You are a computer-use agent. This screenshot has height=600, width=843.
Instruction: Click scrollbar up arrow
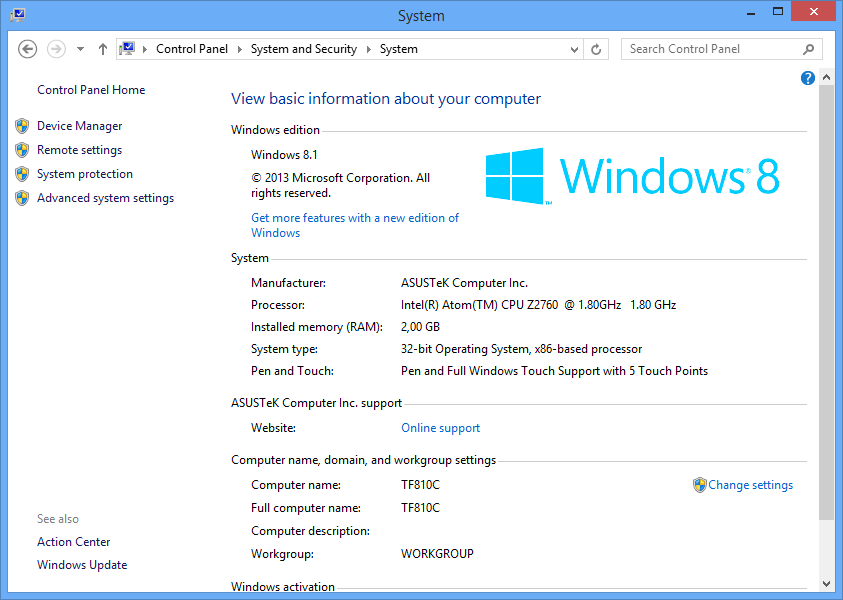[x=827, y=78]
